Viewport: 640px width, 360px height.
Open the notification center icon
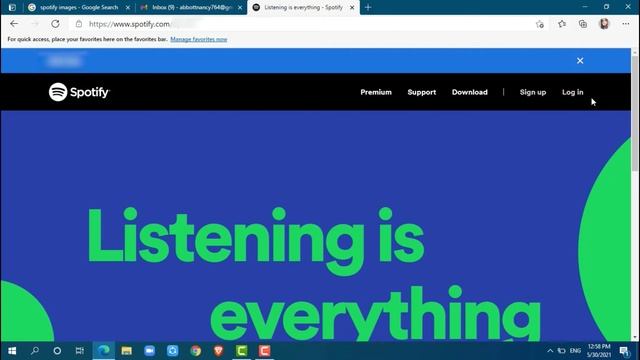tap(624, 351)
